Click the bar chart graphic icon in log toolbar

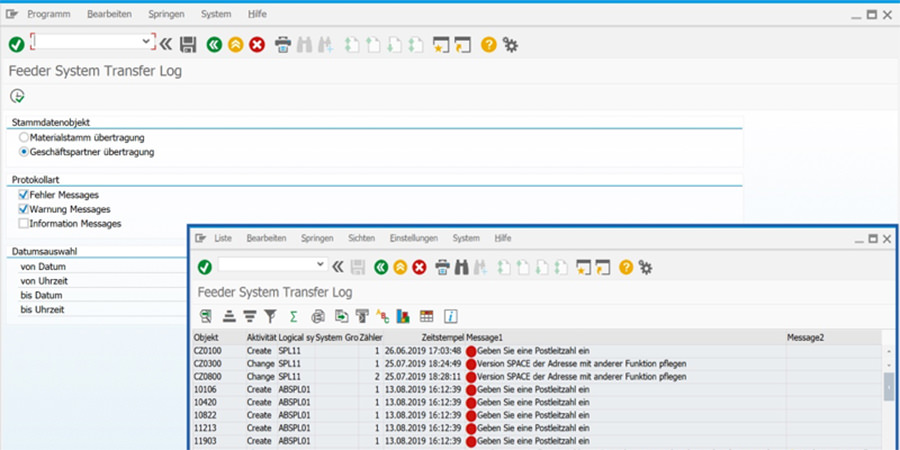[x=404, y=316]
